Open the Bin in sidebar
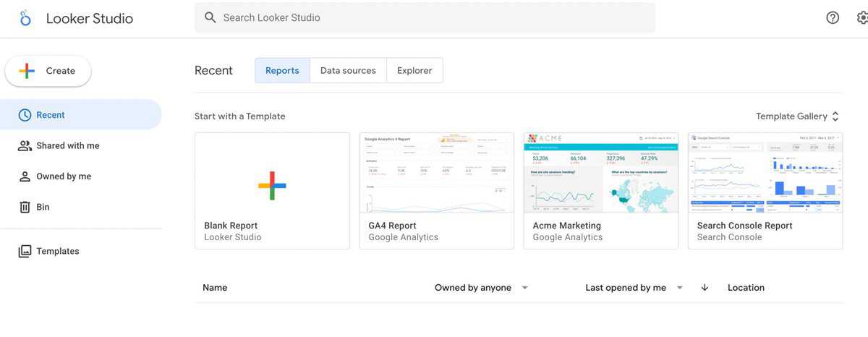This screenshot has width=868, height=337. coord(81,207)
